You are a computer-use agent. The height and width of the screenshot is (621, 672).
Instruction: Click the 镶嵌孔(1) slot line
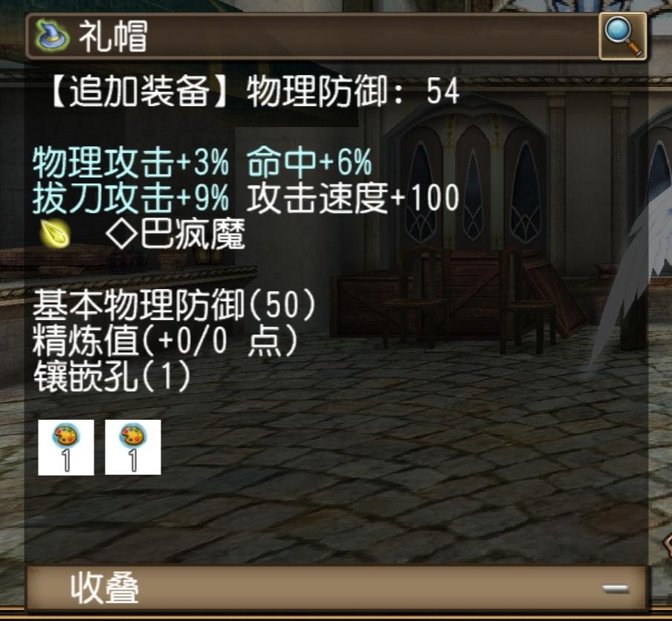pos(112,376)
